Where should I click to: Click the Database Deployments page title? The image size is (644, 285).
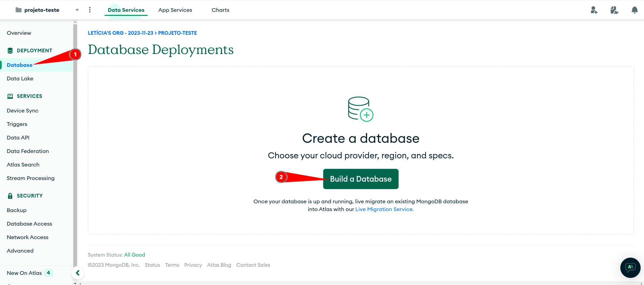(x=161, y=50)
